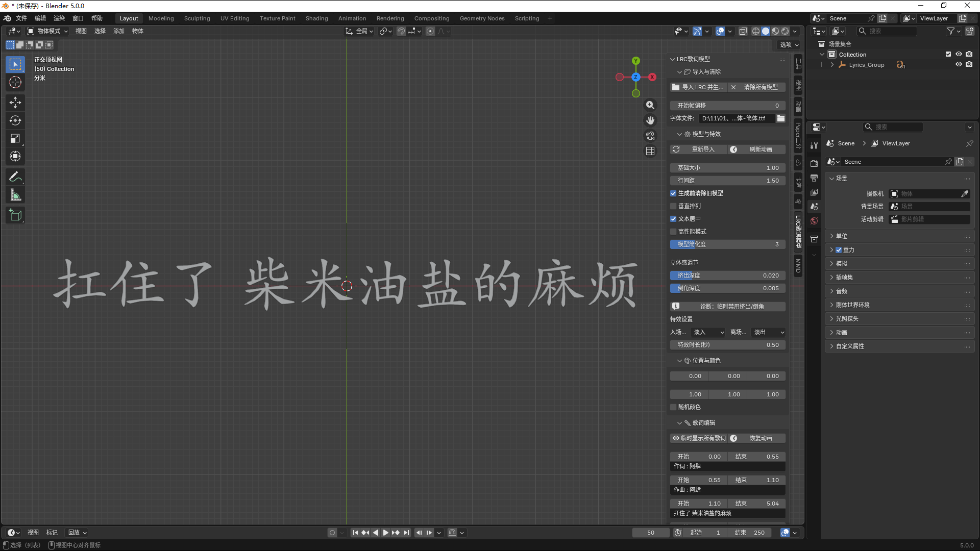The height and width of the screenshot is (551, 980).
Task: Enable 生成前清除旧模型 checkbox
Action: tap(673, 193)
